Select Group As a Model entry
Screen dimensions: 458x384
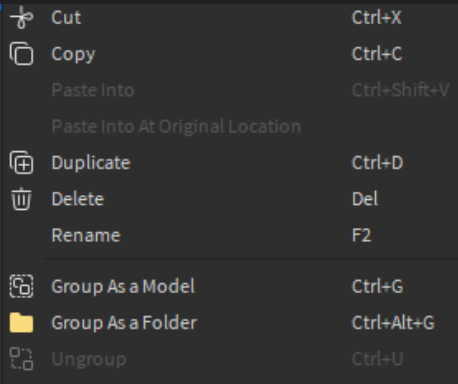(x=230, y=286)
